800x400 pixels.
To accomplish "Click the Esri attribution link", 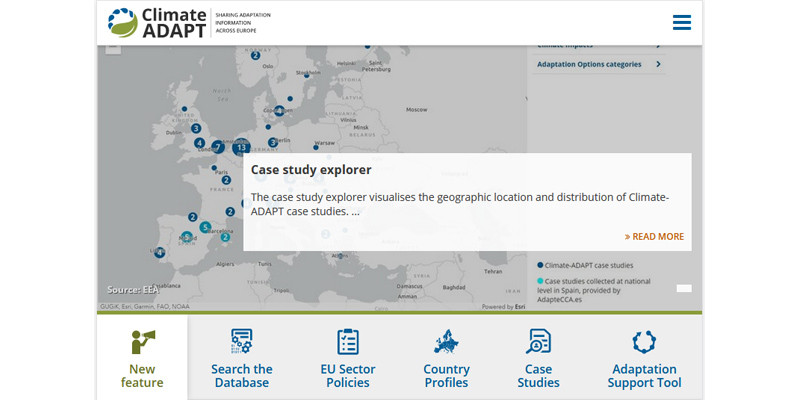I will click(x=518, y=307).
